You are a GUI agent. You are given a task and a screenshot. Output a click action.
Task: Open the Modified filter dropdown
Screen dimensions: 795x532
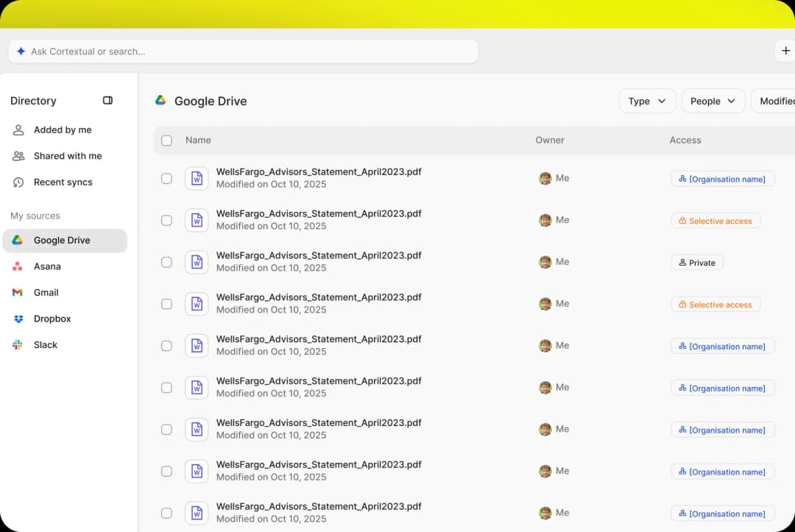[773, 101]
